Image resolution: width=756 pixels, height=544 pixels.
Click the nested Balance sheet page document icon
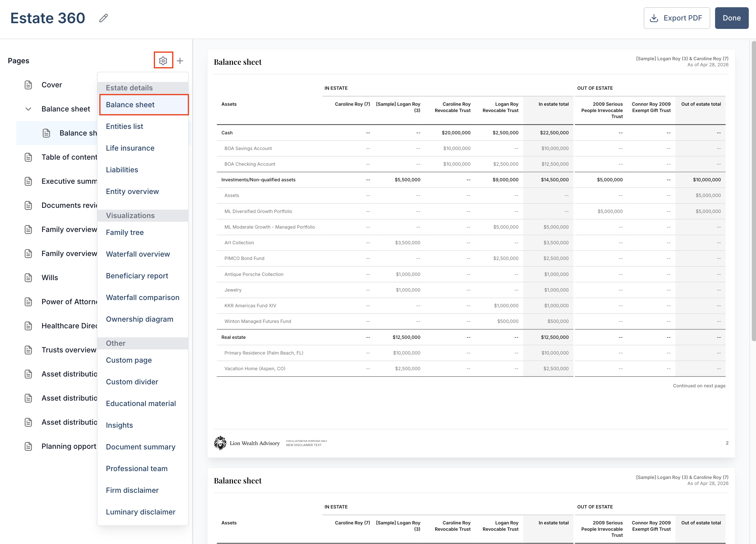point(46,133)
